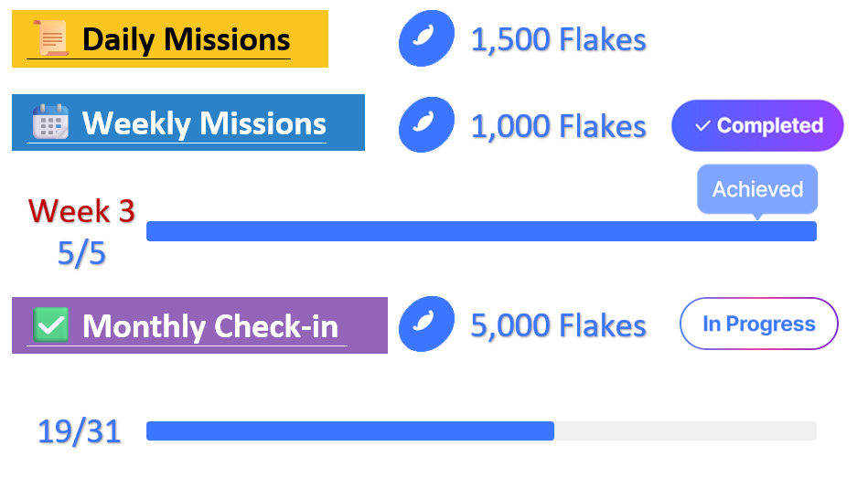Click the Week 3 label
The height and width of the screenshot is (489, 868).
click(x=81, y=211)
